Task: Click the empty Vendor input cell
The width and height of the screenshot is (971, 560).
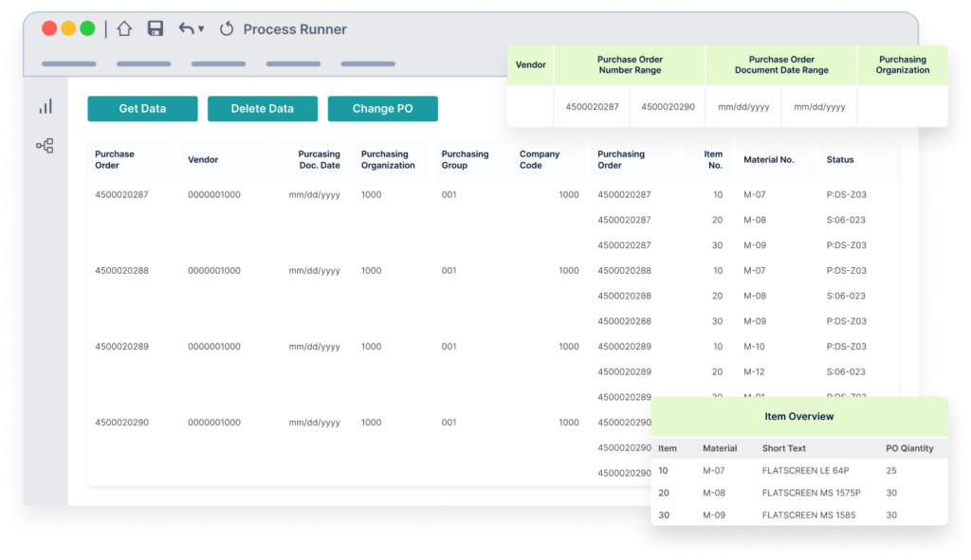Action: 530,107
